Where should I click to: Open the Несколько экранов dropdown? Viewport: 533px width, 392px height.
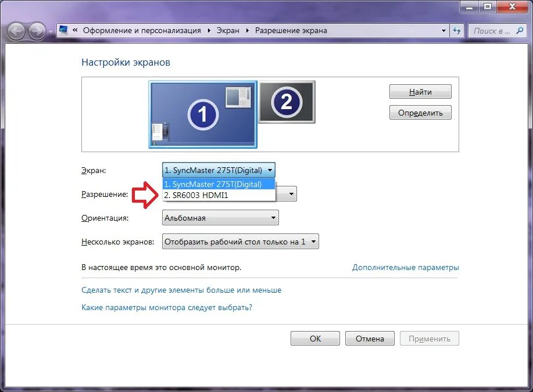coord(240,242)
